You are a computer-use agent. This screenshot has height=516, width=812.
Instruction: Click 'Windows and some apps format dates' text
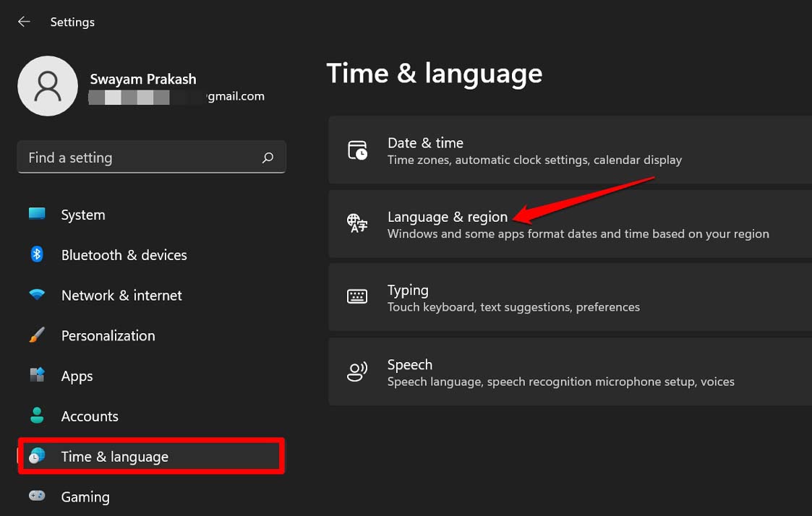578,234
